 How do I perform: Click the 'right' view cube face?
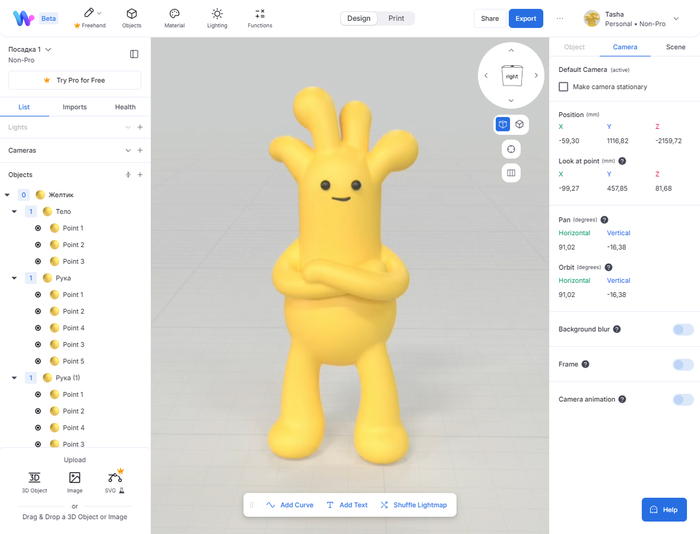coord(512,76)
